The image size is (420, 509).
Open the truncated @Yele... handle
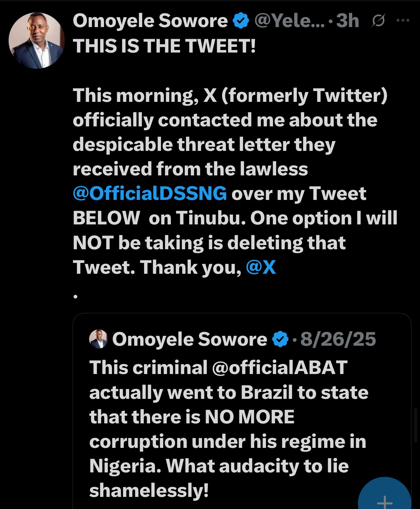[289, 21]
